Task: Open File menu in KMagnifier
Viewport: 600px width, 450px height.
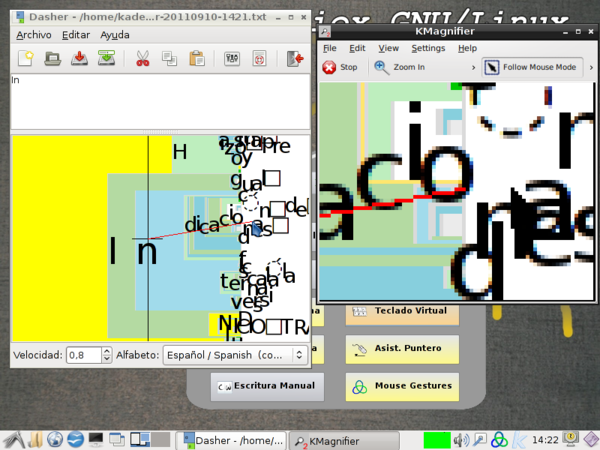Action: click(329, 48)
